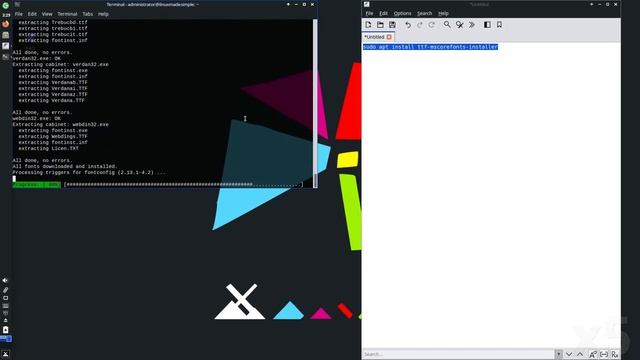Open the Terminal menu in the terminal menubar
Viewport: 640px width, 360px height.
67,14
